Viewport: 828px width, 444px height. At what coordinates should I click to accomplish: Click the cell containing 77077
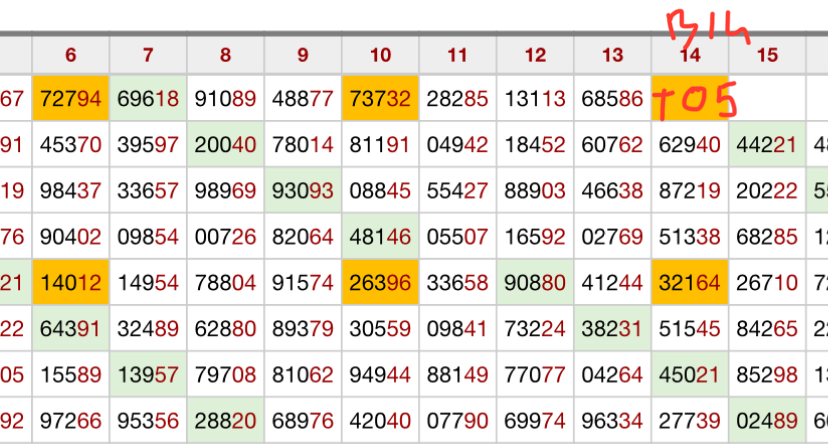click(x=535, y=375)
